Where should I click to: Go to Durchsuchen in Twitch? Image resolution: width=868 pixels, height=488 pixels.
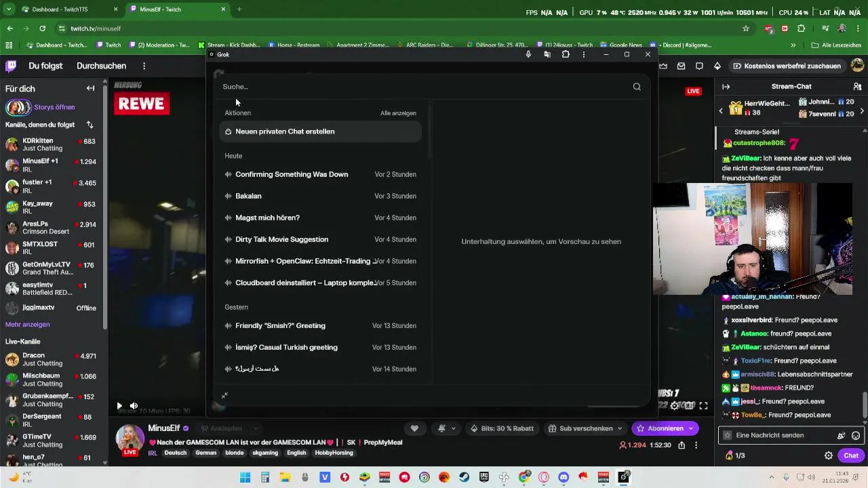(101, 66)
